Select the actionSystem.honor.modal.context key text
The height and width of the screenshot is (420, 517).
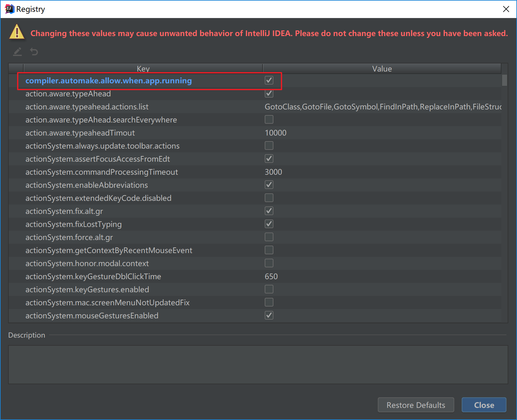pos(87,263)
